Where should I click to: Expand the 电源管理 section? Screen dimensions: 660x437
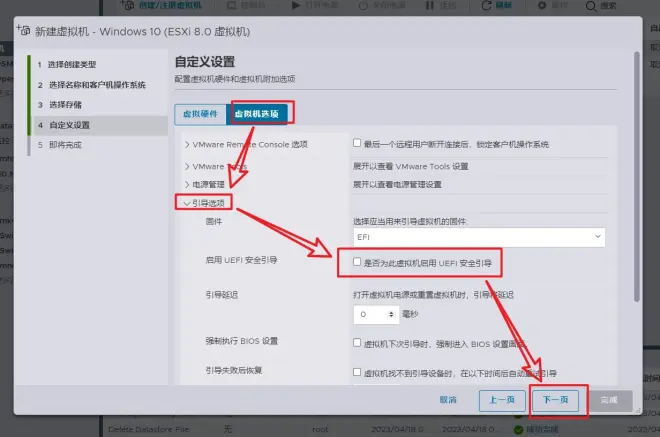click(187, 184)
